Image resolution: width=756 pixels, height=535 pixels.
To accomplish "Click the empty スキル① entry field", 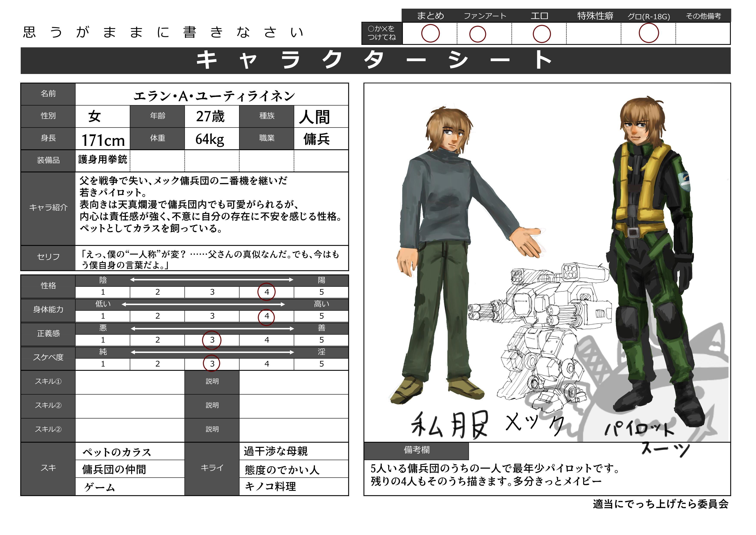I will 130,382.
